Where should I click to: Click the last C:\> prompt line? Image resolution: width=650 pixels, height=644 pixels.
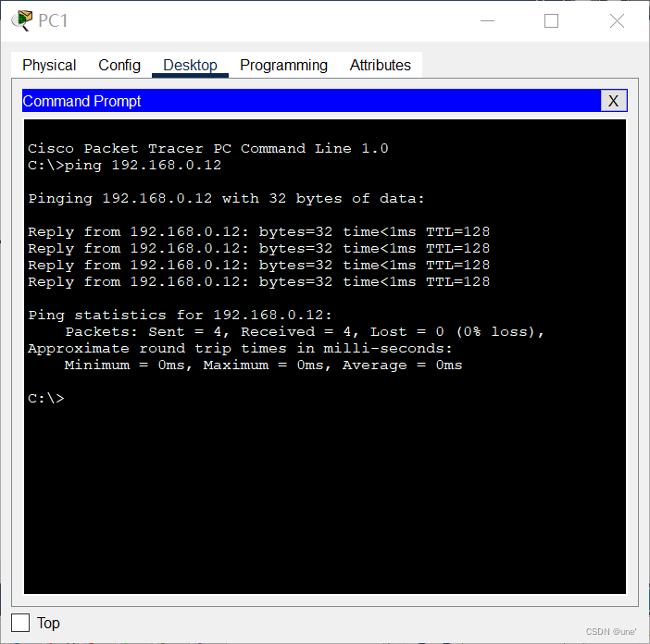[x=46, y=399]
